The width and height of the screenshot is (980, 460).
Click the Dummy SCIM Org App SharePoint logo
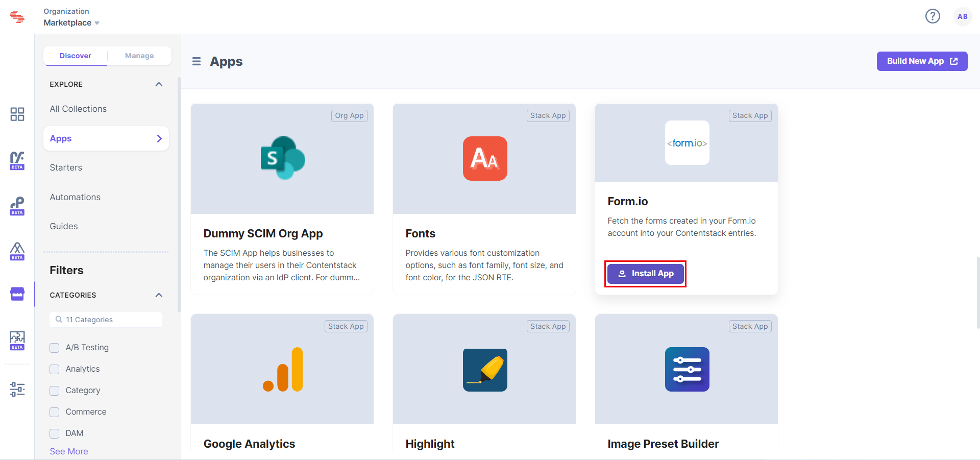click(283, 158)
